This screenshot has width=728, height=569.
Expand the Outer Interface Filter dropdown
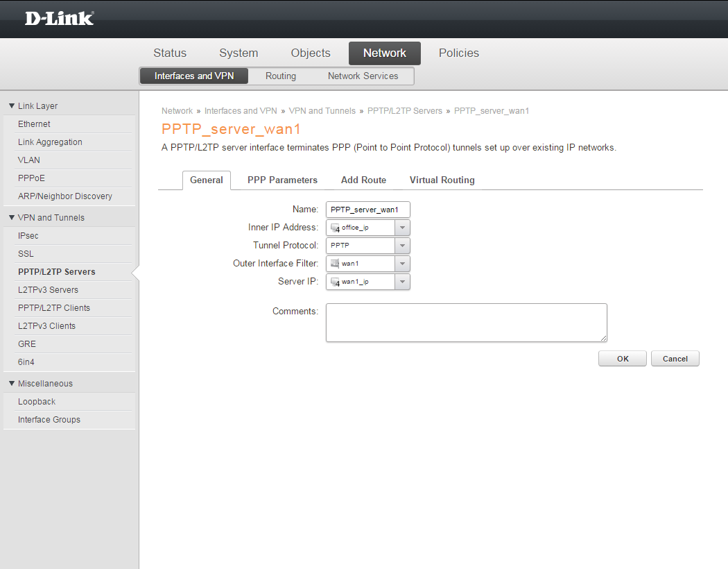point(402,264)
